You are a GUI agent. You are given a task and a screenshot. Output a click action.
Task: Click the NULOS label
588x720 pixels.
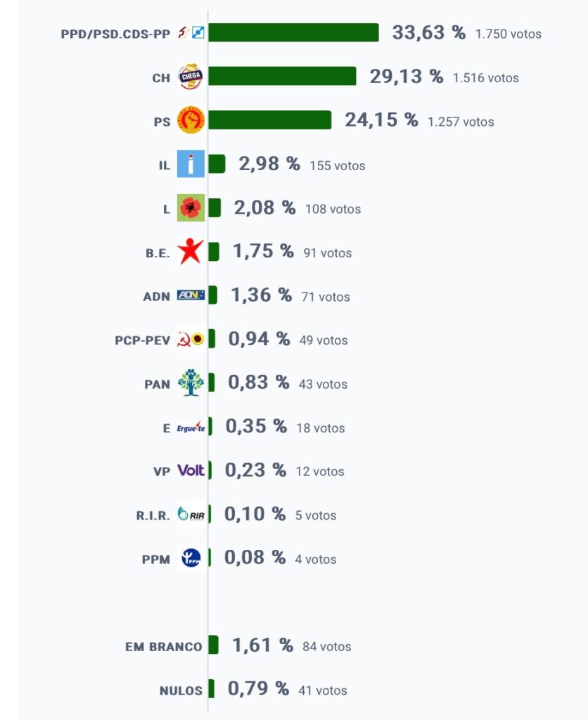(181, 690)
